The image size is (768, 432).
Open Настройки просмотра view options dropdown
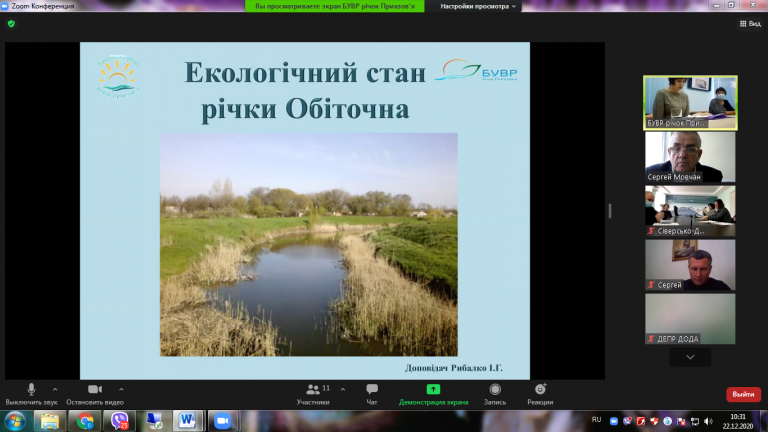tap(478, 6)
